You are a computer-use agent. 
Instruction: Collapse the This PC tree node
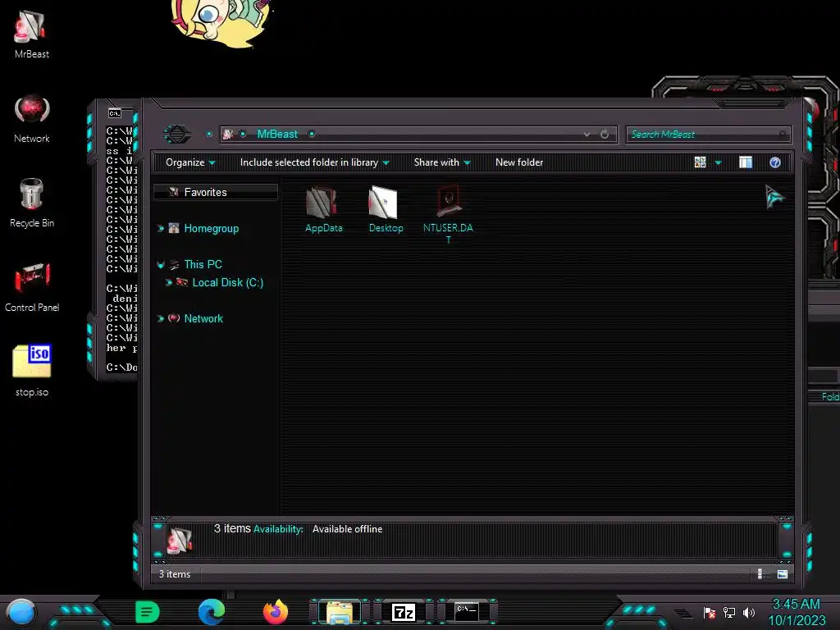pyautogui.click(x=160, y=265)
